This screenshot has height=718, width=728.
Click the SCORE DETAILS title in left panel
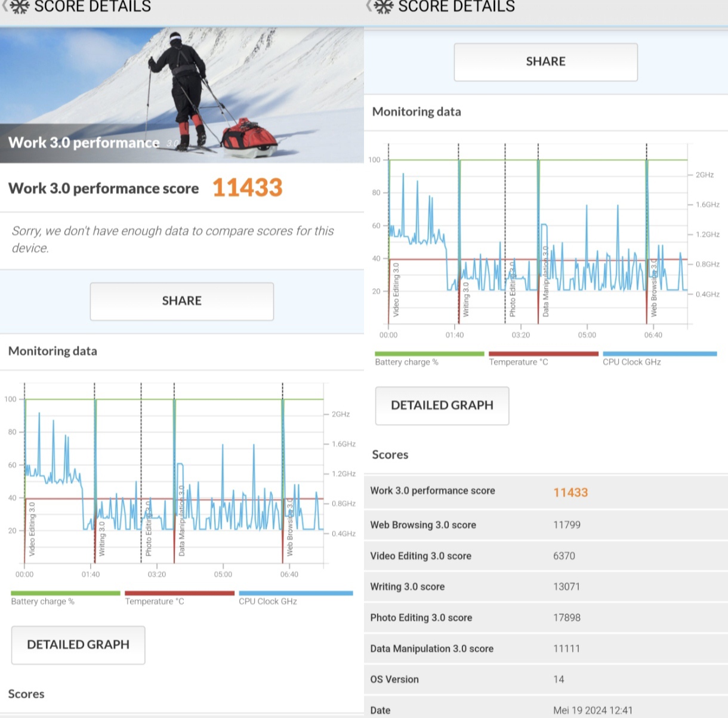coord(92,7)
